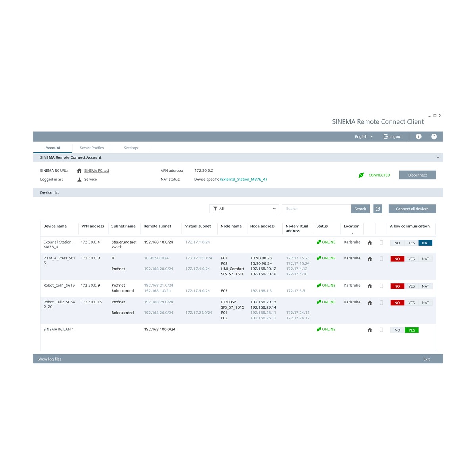476x476 pixels.
Task: Click the VPN address value 172.30.0.2
Action: [x=204, y=171]
